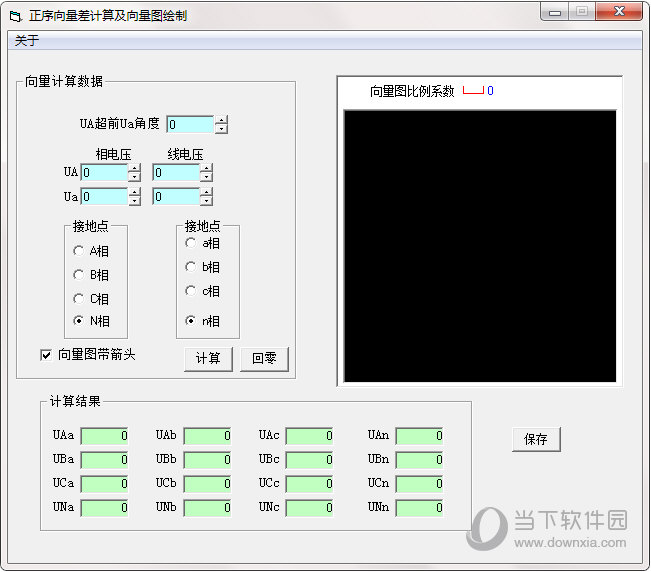Close the window with the red X button
This screenshot has height=572, width=651.
[619, 12]
